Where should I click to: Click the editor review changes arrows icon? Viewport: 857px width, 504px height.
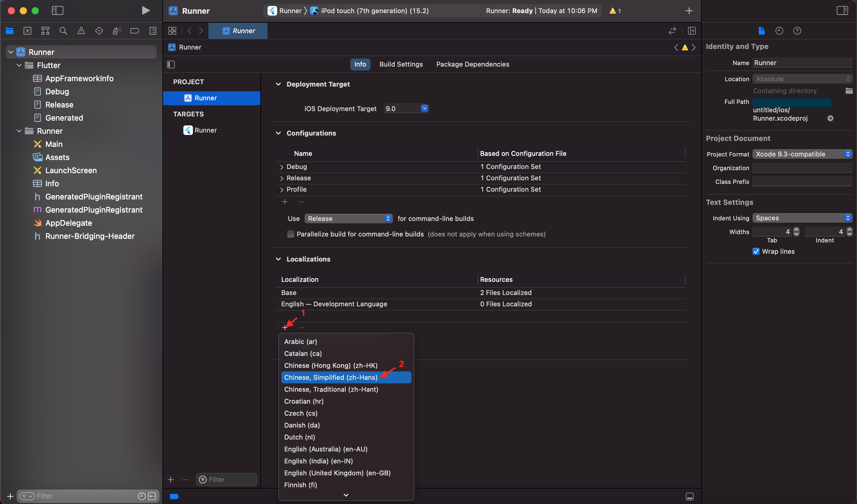point(672,31)
